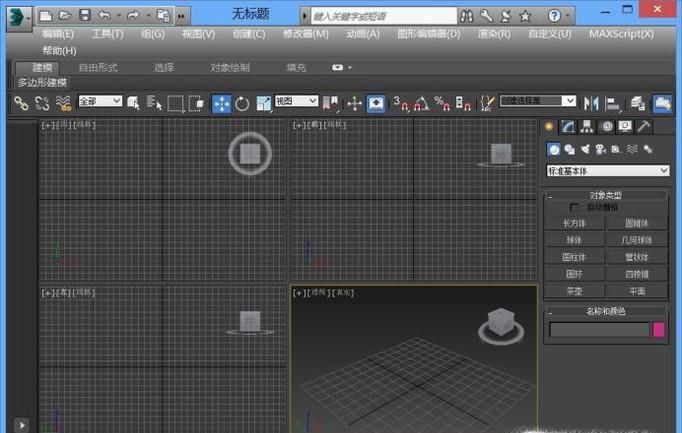
Task: Click the 茶壶 button
Action: point(574,291)
